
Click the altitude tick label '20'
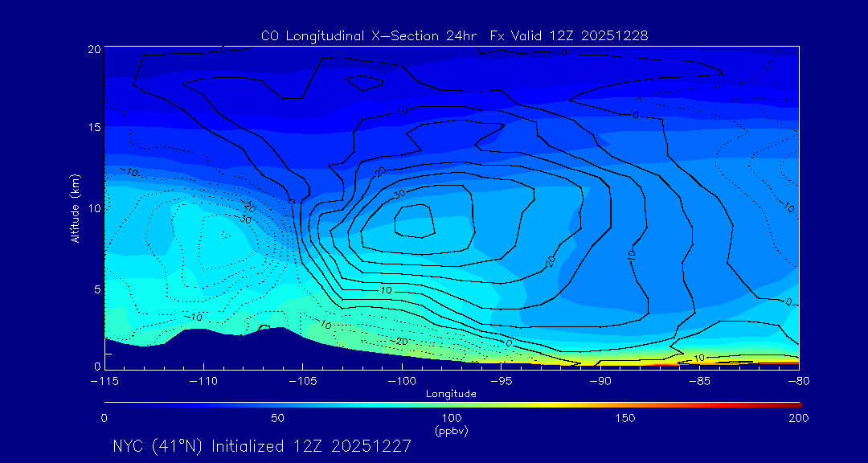tap(93, 49)
